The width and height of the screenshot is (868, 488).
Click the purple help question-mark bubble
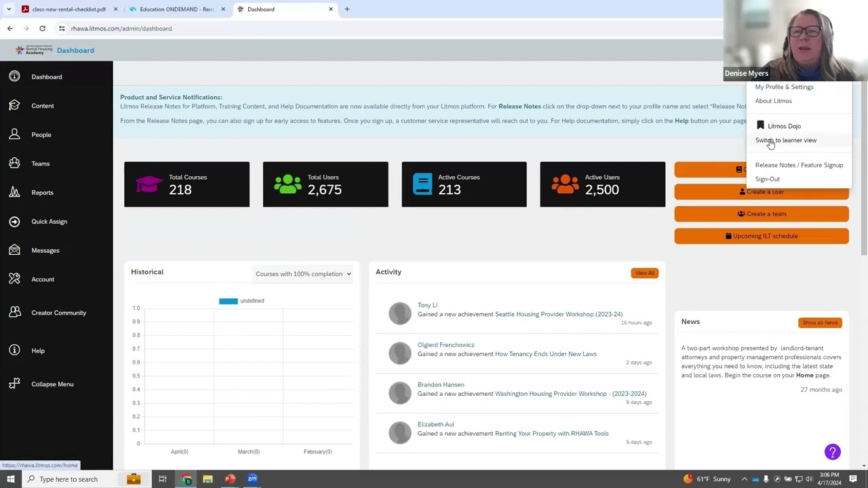click(832, 451)
